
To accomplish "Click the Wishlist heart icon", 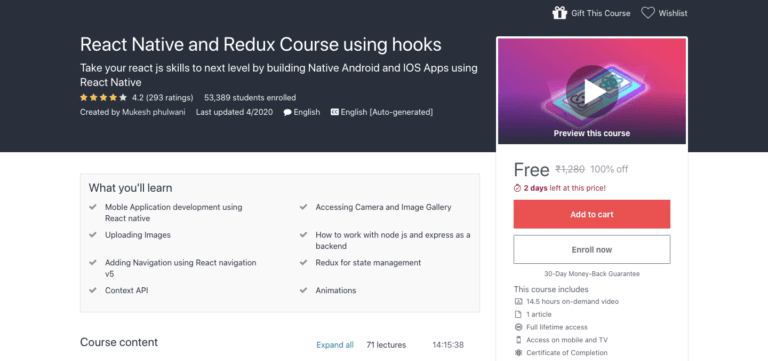I will coord(648,13).
